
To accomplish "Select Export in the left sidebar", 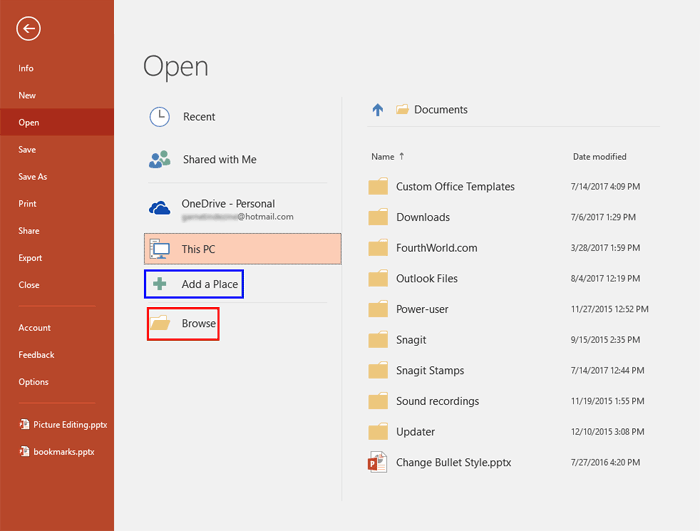I will click(30, 258).
